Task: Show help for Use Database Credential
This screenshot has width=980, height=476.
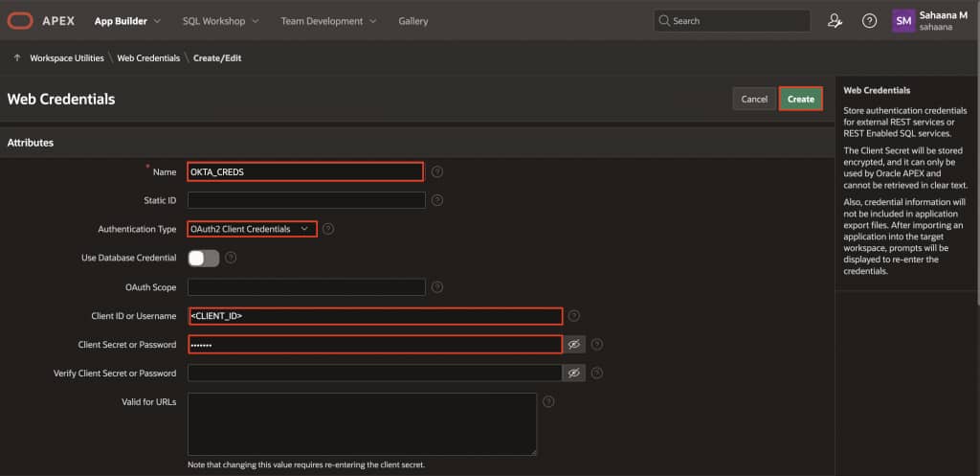Action: [231, 257]
